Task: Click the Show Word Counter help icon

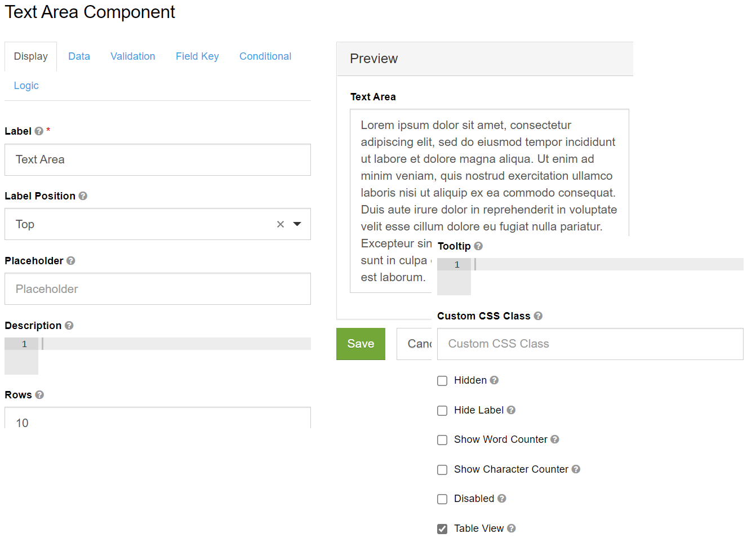Action: tap(555, 439)
